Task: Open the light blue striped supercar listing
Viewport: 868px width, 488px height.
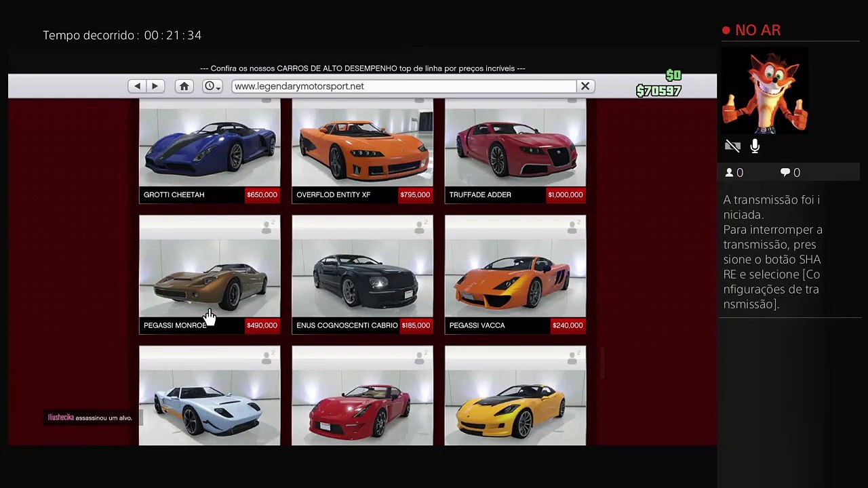Action: [210, 396]
